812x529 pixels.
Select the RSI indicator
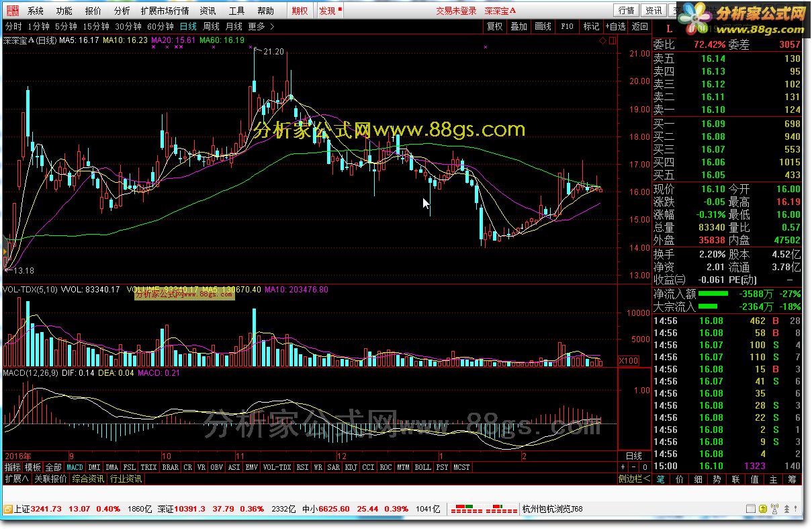303,467
